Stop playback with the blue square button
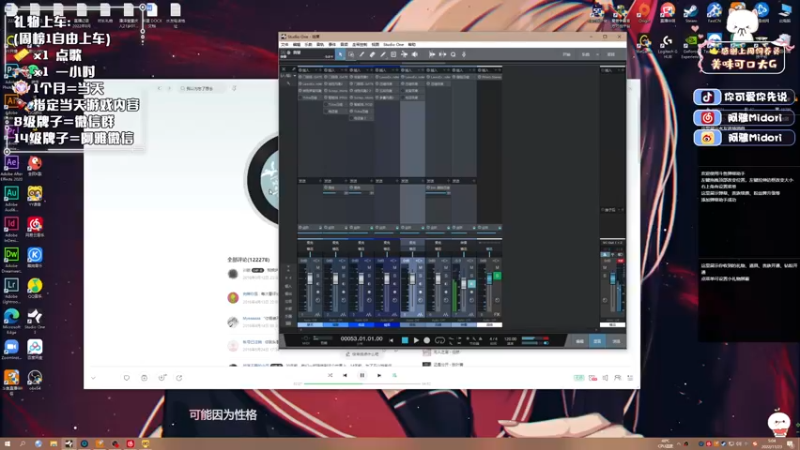Screen dimensions: 800x450 point(405,340)
